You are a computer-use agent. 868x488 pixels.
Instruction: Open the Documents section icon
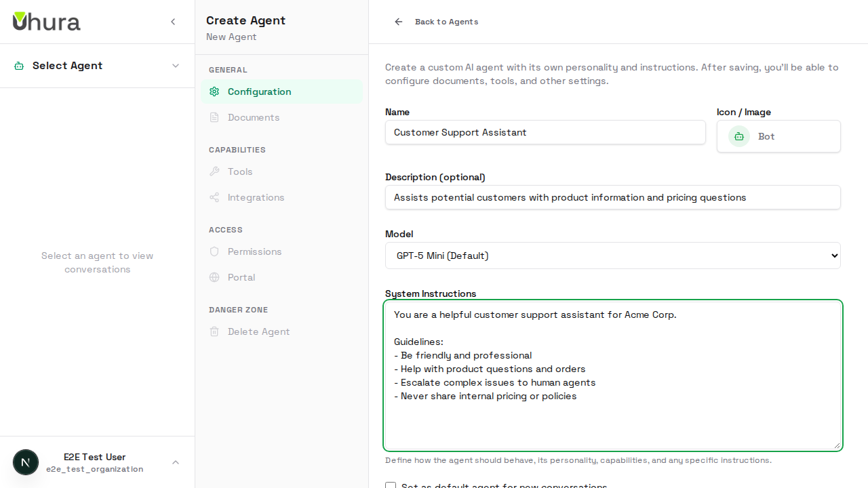pyautogui.click(x=214, y=117)
